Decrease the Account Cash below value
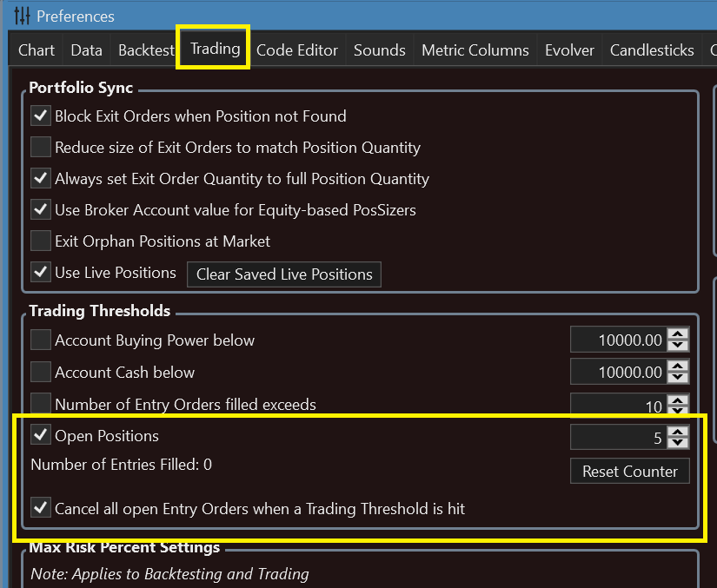 [680, 378]
